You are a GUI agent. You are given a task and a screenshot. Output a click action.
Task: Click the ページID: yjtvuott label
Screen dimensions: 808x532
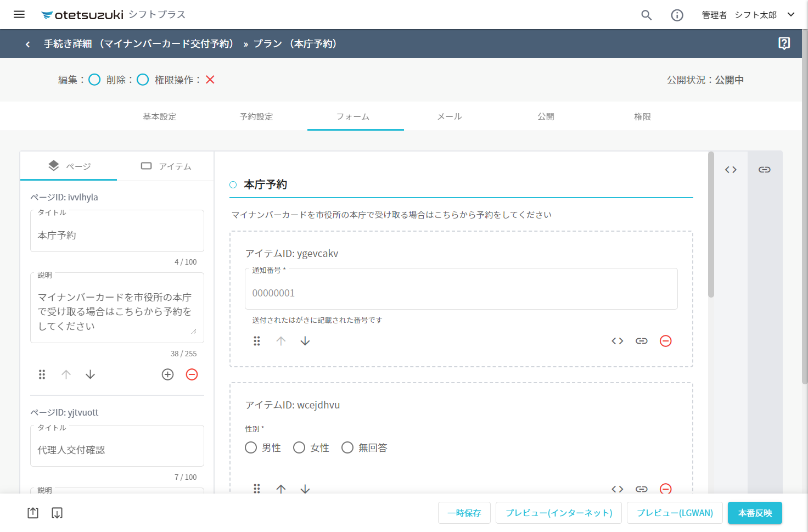[64, 412]
